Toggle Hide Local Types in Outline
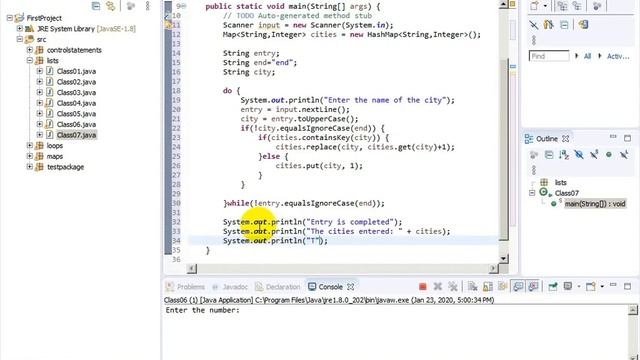Screen dimensions: 640x360 (x=624, y=155)
